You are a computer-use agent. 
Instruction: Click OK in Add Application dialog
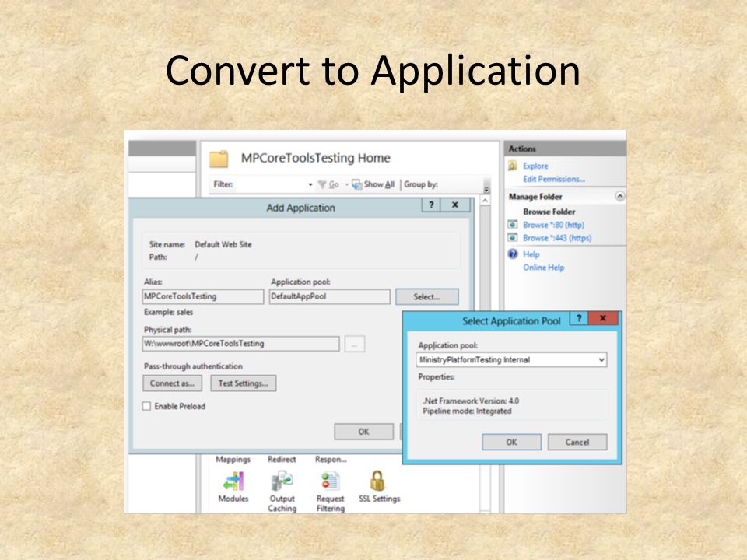pyautogui.click(x=364, y=432)
